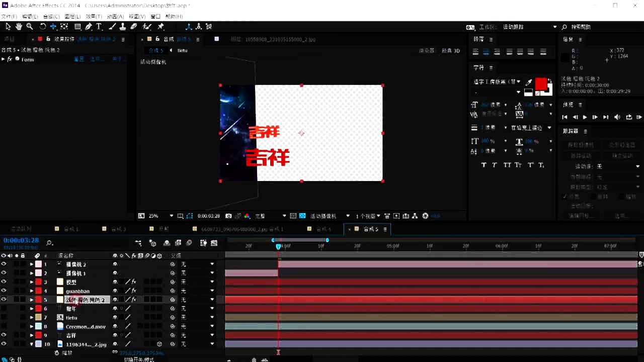The height and width of the screenshot is (362, 644).
Task: Select the Hand tool
Action: [19, 27]
